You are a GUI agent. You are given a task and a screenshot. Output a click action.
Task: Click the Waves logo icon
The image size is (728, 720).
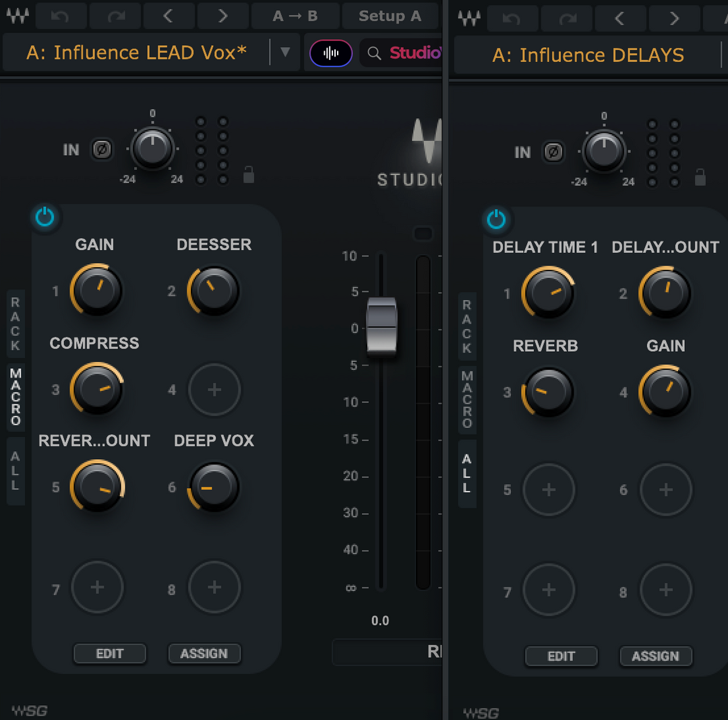[18, 16]
